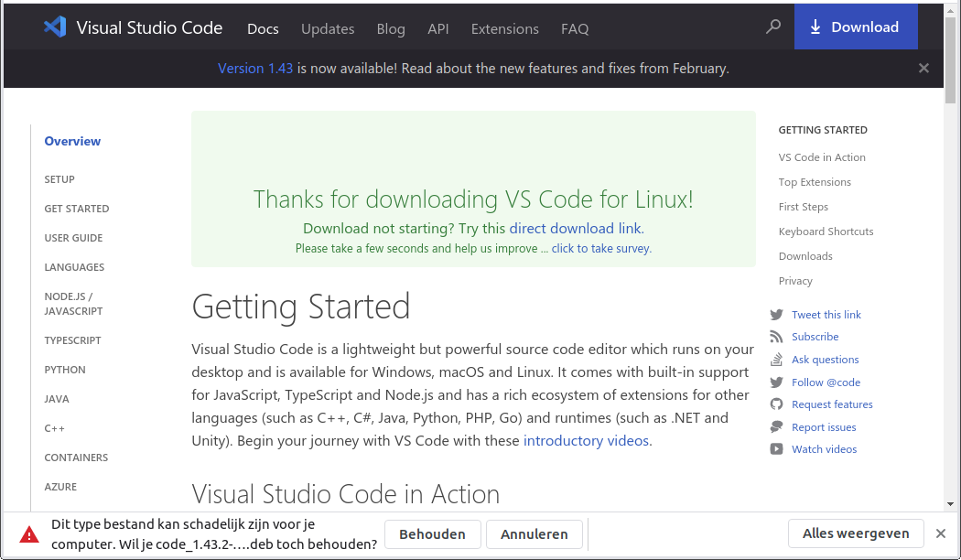The image size is (961, 560).
Task: Open the search magnifier icon
Action: (773, 27)
